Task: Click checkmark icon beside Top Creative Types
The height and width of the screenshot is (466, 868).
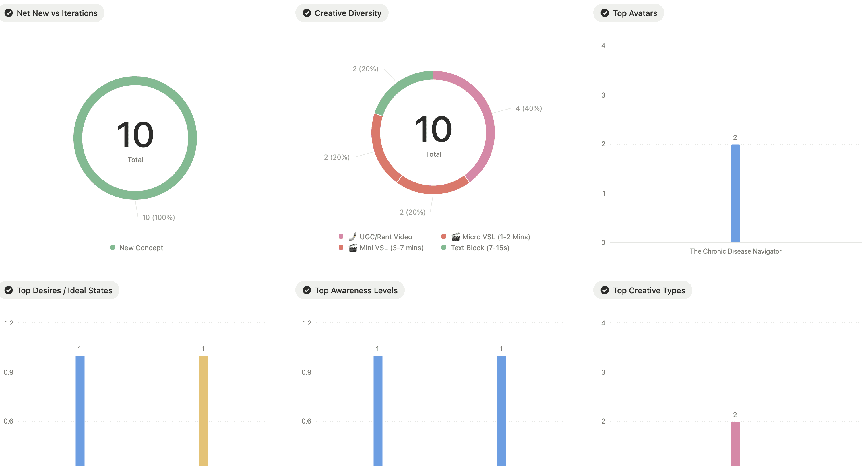Action: (x=605, y=290)
